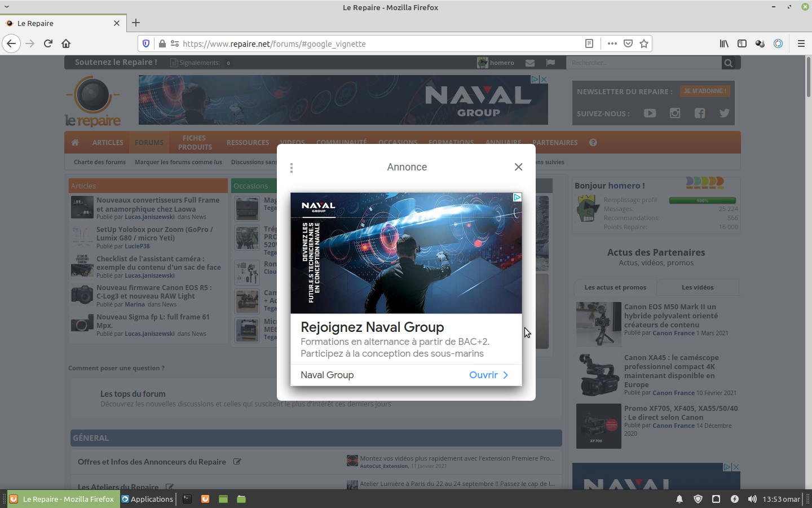The image size is (812, 508).
Task: Open page actions ellipsis menu
Action: pyautogui.click(x=612, y=43)
